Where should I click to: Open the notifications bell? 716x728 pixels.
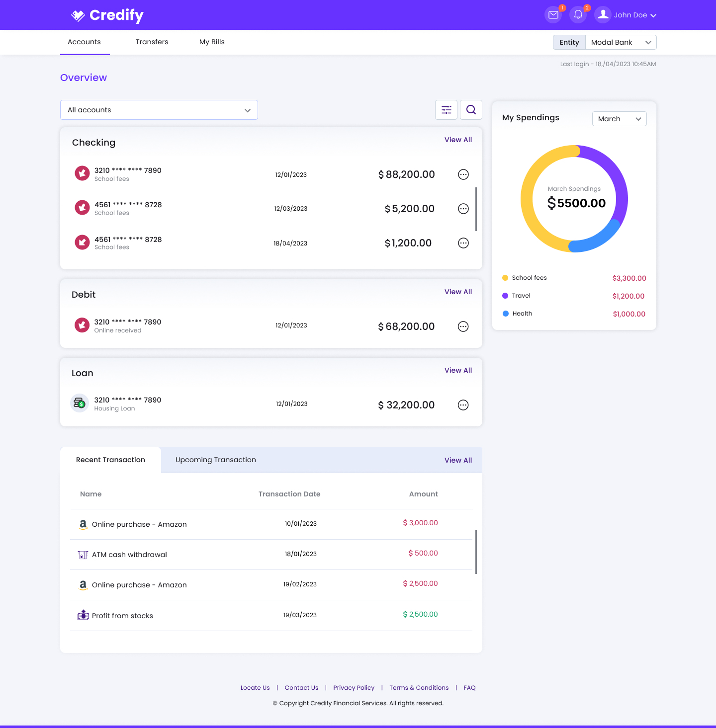pos(578,15)
